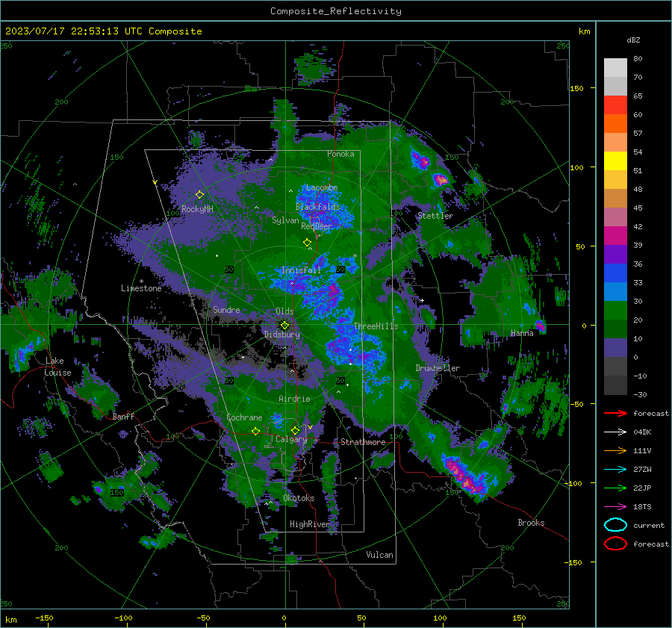
Task: Click the yellow station marker near RockyMH
Action: [199, 195]
